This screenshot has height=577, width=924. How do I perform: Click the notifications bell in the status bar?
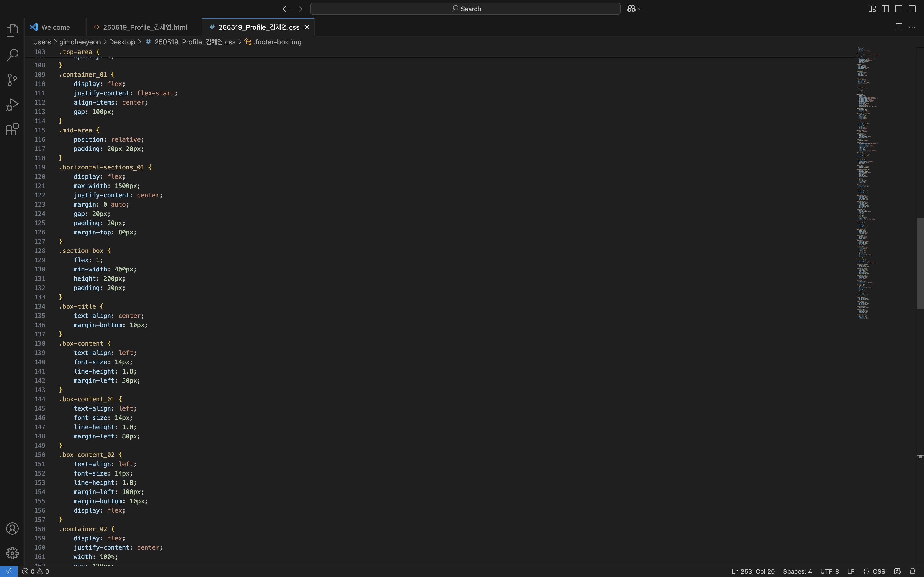coord(913,571)
